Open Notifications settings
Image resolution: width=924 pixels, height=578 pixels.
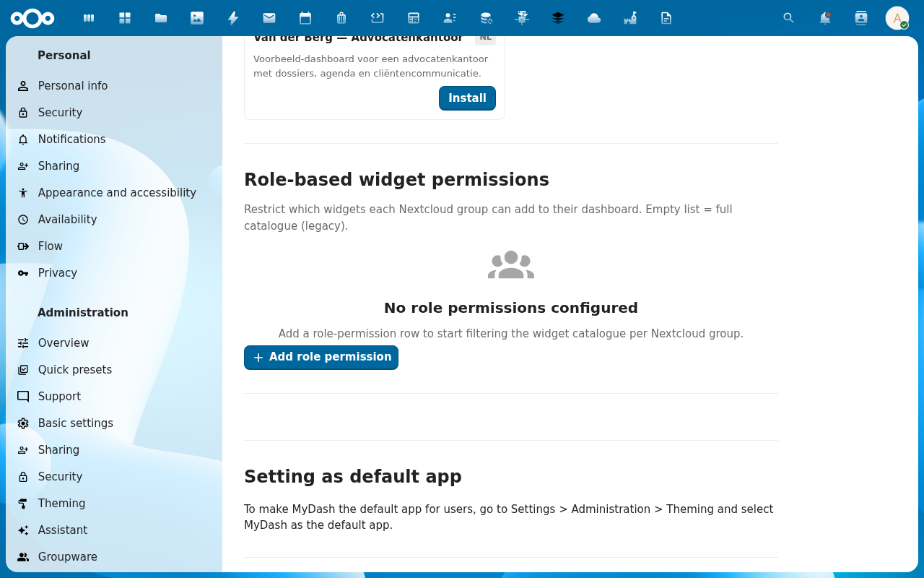tap(114, 139)
